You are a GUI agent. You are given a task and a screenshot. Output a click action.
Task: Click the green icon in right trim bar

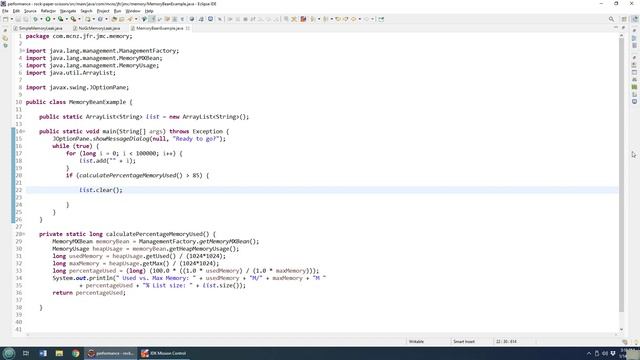click(634, 87)
